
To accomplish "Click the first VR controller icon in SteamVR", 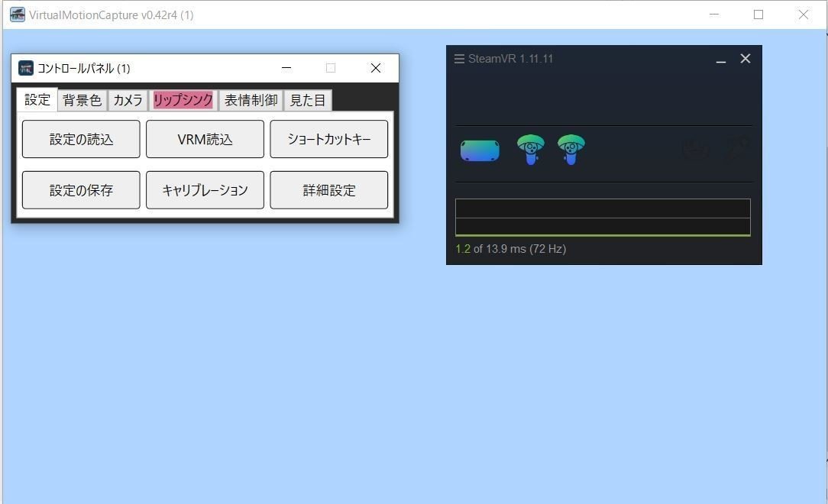I will click(x=530, y=150).
